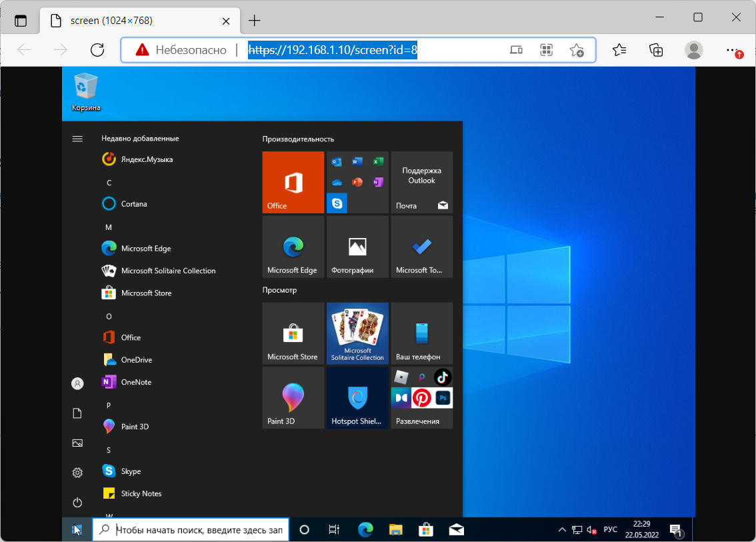Open the clock showing 22:29
Image resolution: width=756 pixels, height=542 pixels.
642,529
